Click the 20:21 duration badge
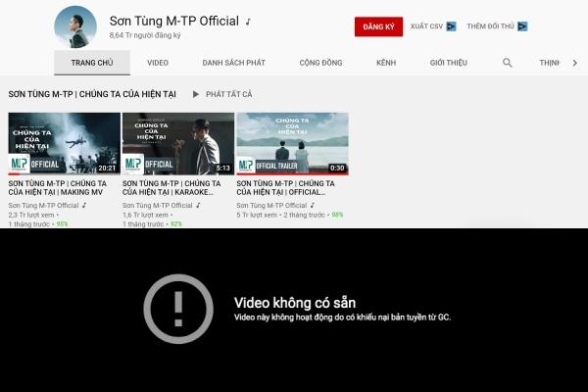This screenshot has height=392, width=588. tap(107, 168)
